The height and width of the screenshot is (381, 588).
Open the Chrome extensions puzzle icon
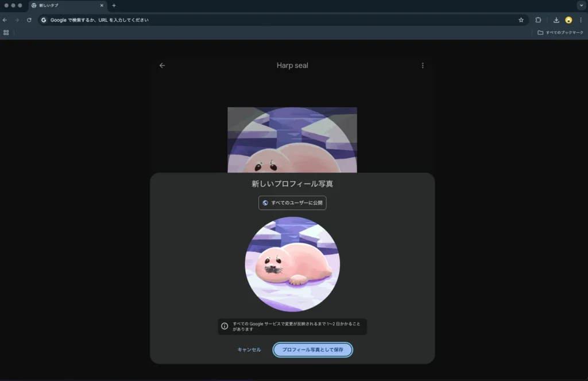538,20
